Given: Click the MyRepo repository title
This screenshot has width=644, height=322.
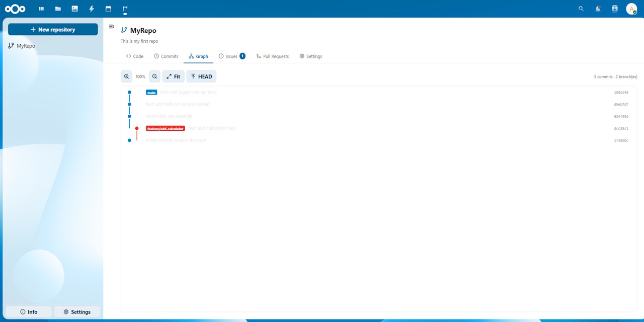Looking at the screenshot, I should pyautogui.click(x=143, y=30).
